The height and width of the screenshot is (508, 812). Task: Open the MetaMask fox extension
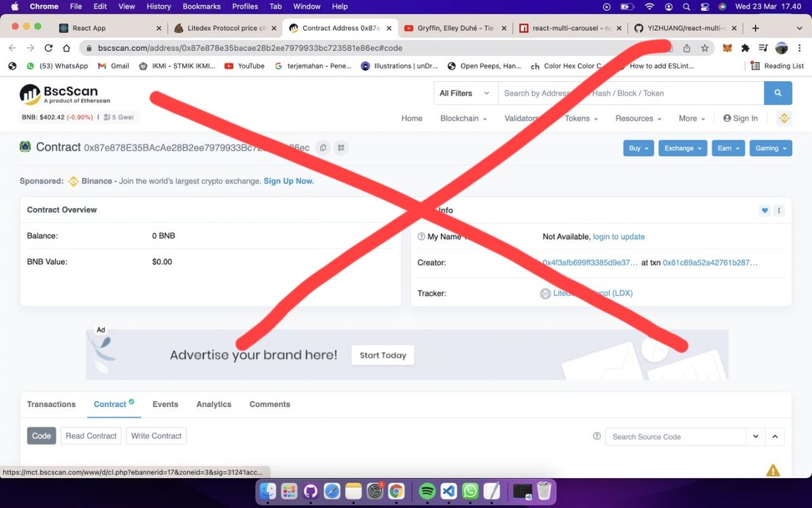pos(727,48)
